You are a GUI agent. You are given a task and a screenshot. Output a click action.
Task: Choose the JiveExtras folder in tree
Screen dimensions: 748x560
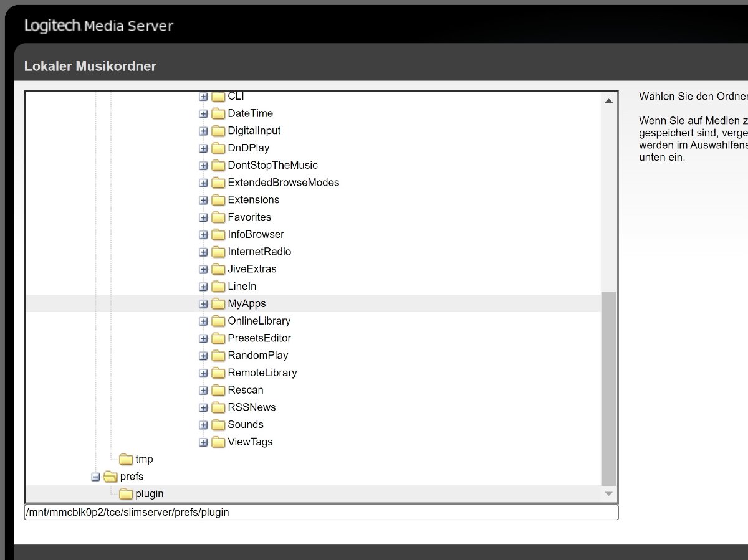pos(252,269)
